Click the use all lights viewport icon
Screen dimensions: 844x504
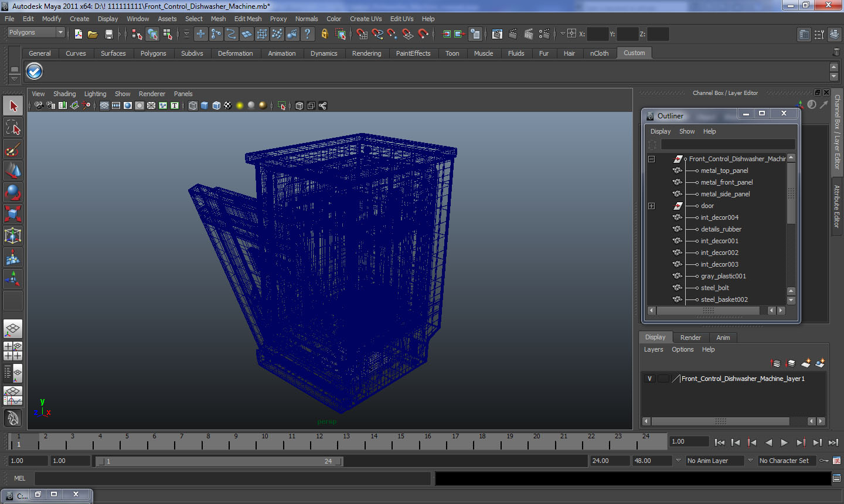pyautogui.click(x=240, y=105)
